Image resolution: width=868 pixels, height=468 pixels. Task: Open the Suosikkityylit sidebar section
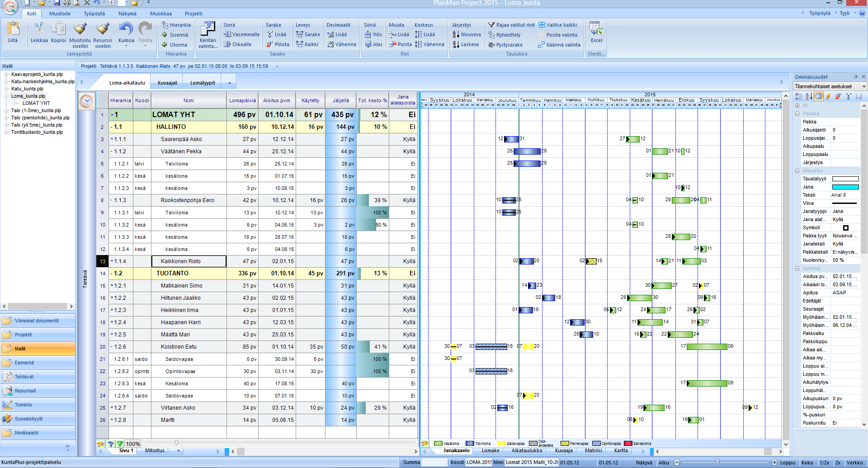pos(38,419)
